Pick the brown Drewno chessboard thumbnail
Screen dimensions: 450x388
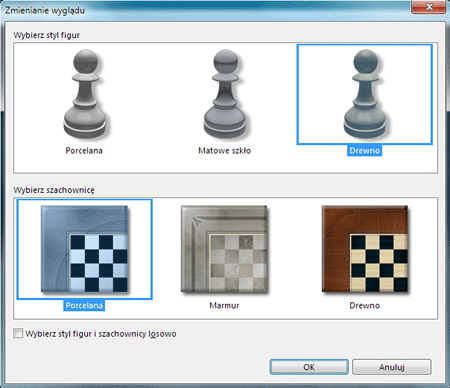point(365,249)
